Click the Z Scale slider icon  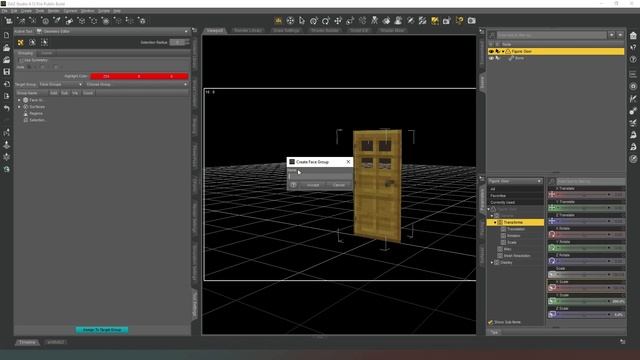click(x=552, y=314)
